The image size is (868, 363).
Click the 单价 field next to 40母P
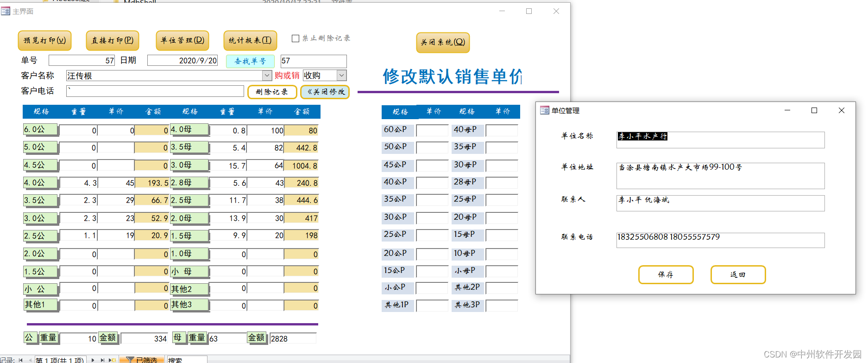tap(502, 130)
